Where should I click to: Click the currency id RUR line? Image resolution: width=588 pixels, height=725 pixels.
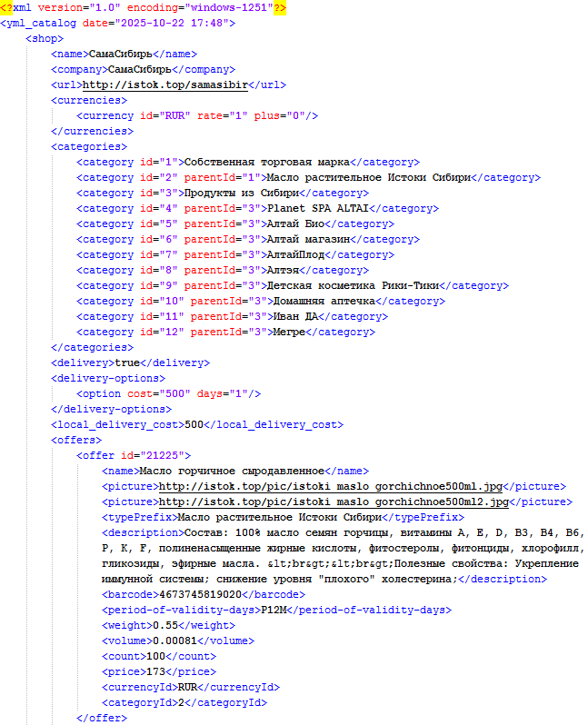tap(197, 115)
